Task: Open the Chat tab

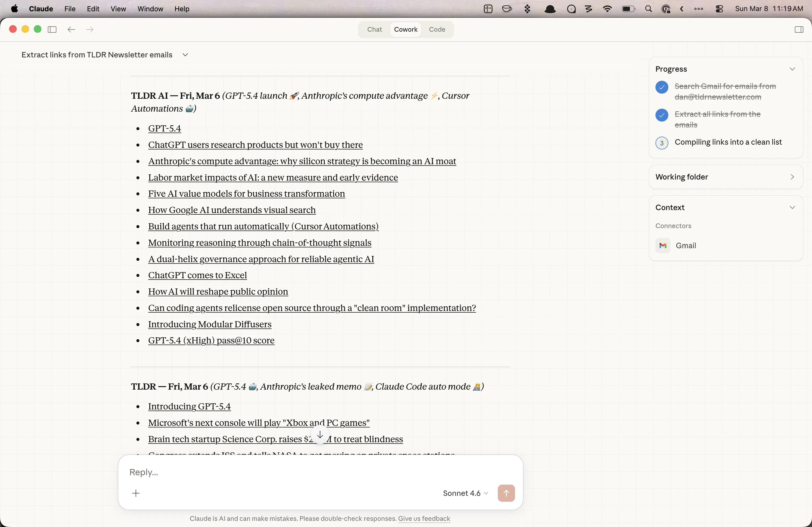Action: coord(374,29)
